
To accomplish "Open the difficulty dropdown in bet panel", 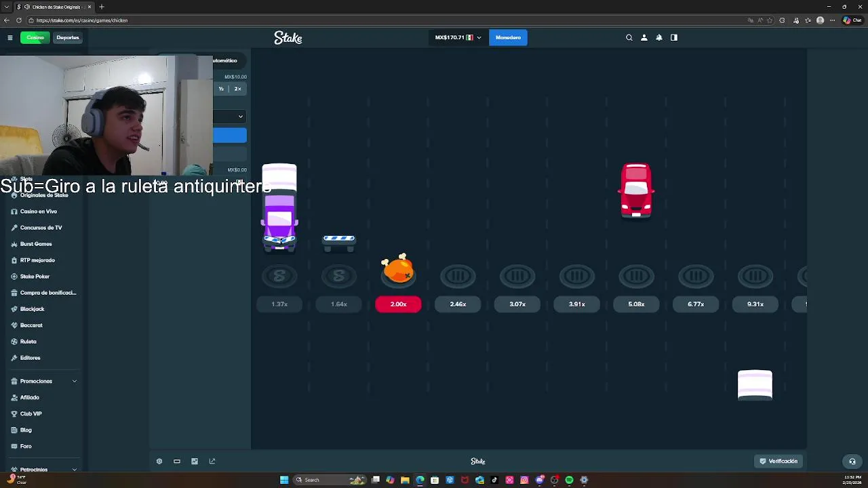I will point(230,117).
